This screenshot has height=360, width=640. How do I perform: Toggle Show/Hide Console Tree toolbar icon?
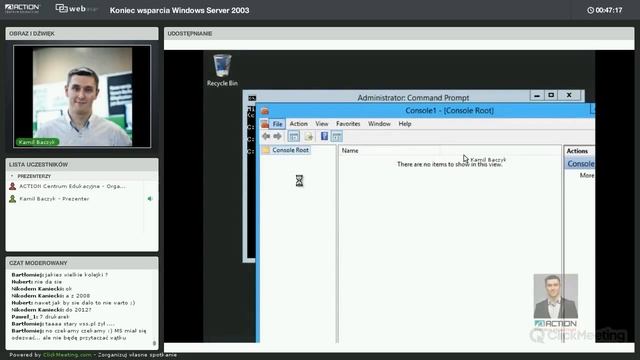click(293, 136)
